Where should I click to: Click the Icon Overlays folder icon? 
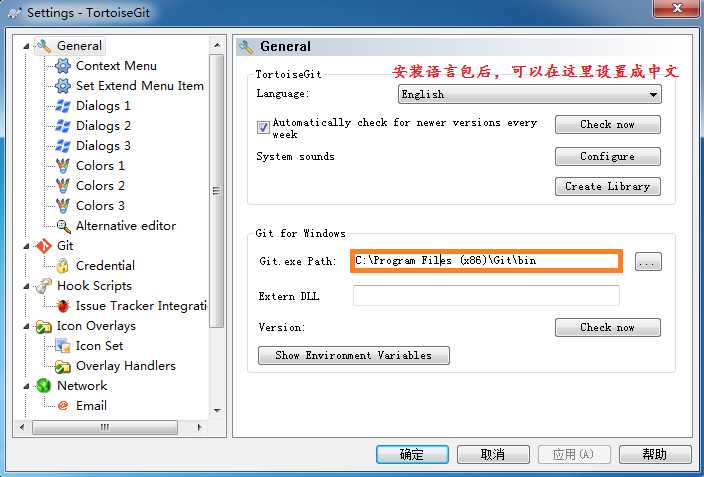[44, 326]
